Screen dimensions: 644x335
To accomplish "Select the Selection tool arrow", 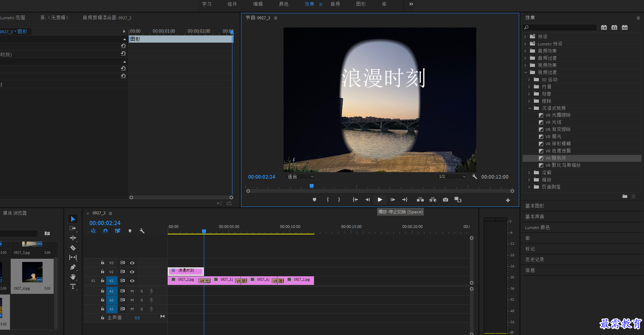I will pos(73,219).
